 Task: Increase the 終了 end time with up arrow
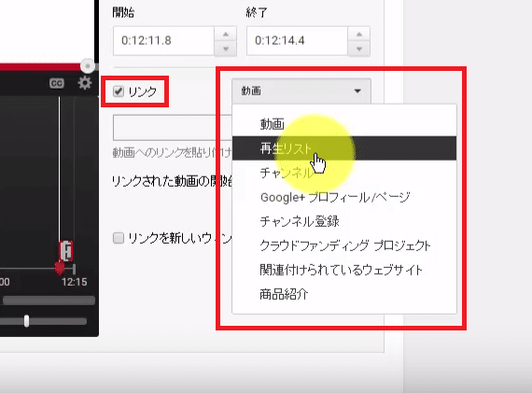(x=359, y=34)
